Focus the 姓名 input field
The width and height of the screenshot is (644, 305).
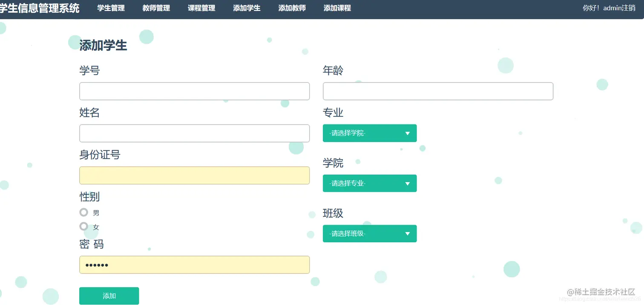coord(194,134)
